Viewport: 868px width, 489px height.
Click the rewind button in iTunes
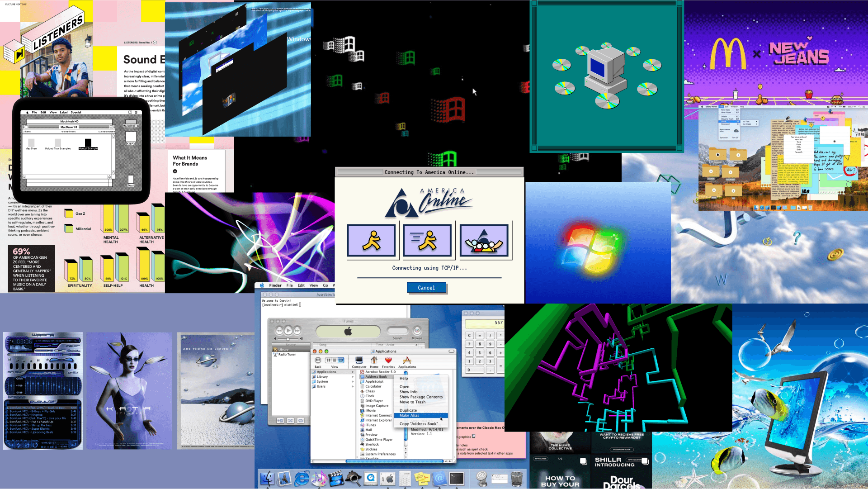[279, 331]
